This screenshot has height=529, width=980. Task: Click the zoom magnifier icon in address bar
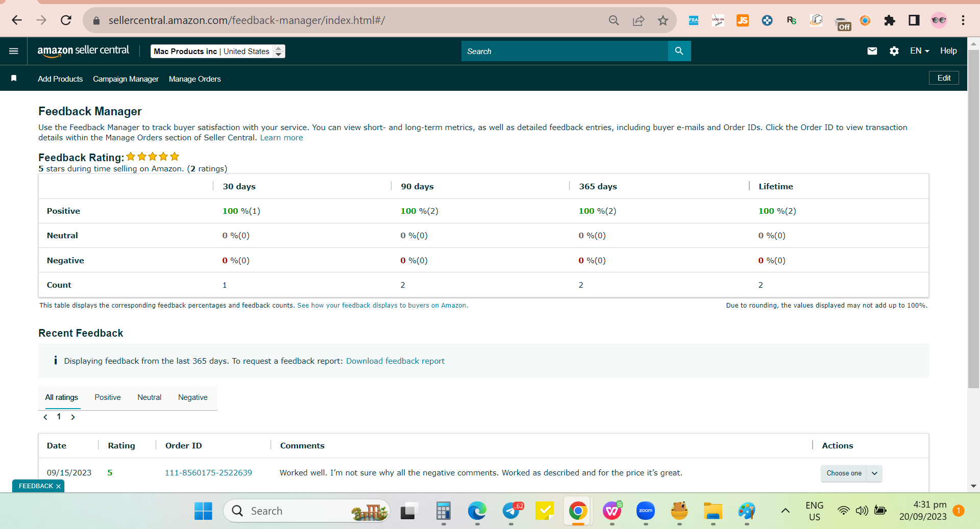pyautogui.click(x=614, y=20)
